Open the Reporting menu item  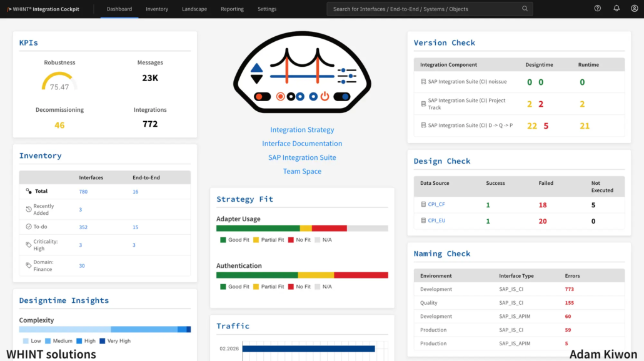click(x=232, y=9)
